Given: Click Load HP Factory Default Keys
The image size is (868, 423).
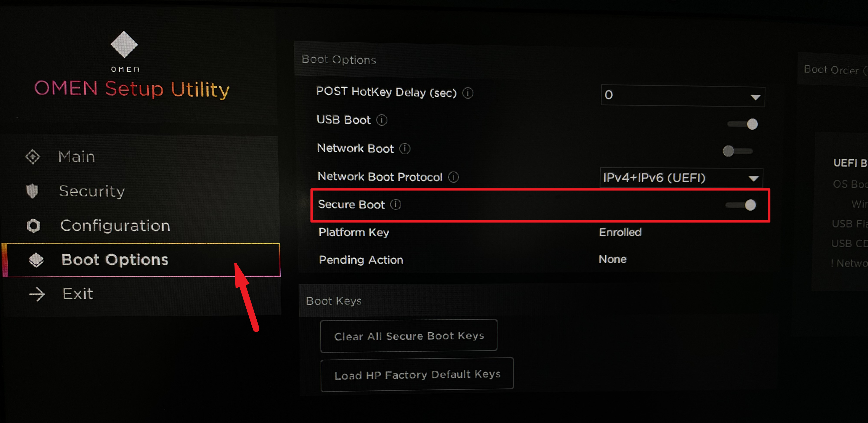Looking at the screenshot, I should 417,375.
